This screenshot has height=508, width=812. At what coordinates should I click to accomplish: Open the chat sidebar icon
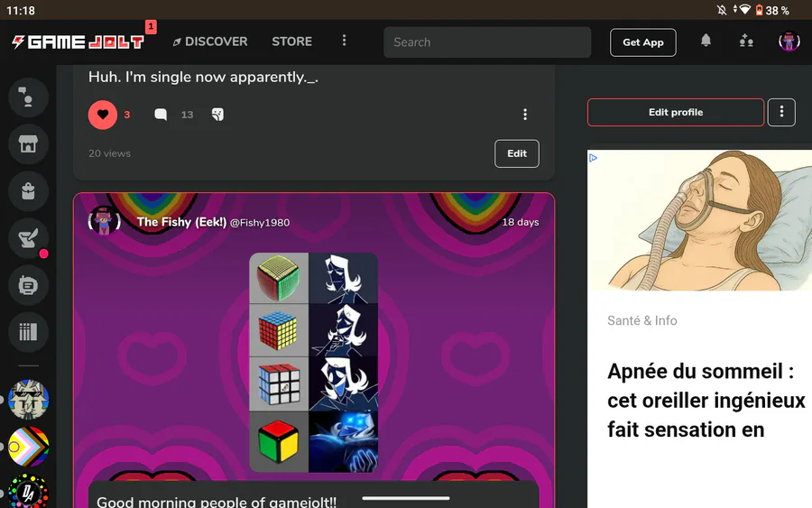29,97
